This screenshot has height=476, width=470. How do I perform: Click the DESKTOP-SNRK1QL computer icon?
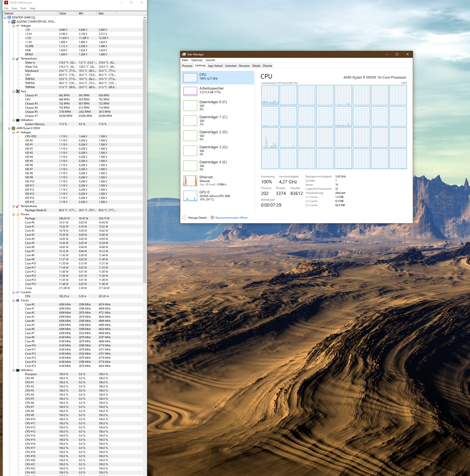tap(9, 18)
